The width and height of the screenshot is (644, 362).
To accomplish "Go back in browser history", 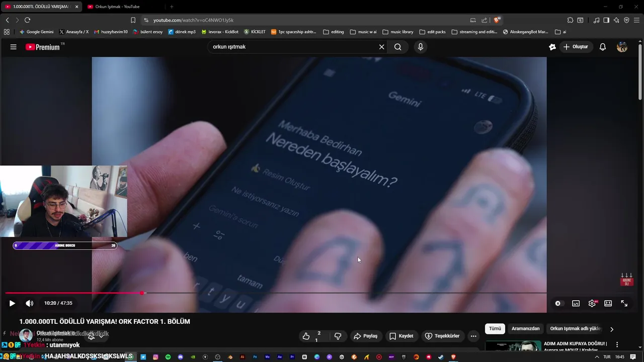I will 7,20.
